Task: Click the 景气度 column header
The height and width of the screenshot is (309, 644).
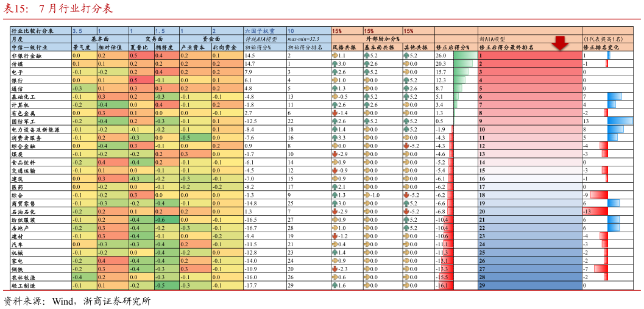Action: 82,47
